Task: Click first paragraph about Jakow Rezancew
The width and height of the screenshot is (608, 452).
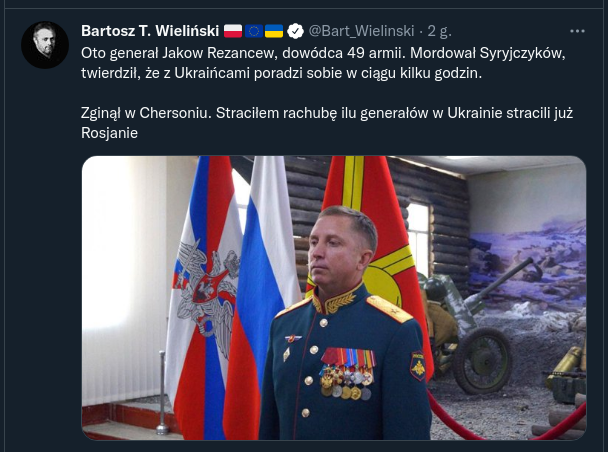Action: pyautogui.click(x=323, y=63)
